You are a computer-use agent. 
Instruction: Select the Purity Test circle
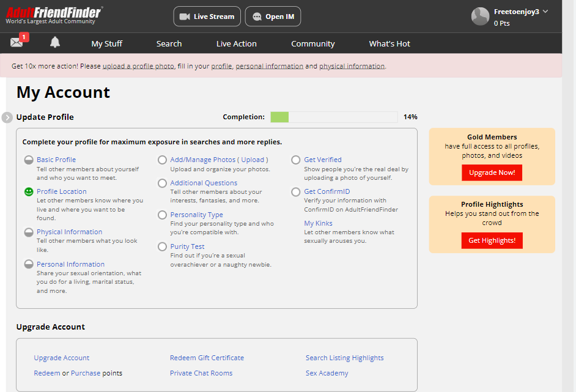pos(162,247)
